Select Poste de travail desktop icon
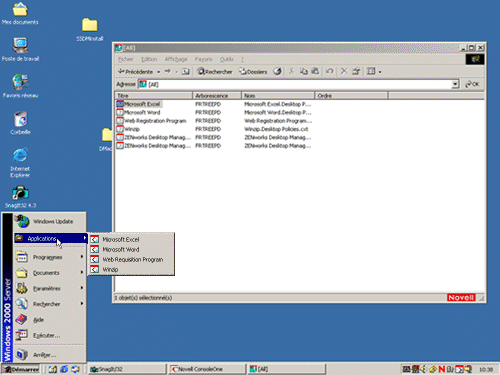The width and height of the screenshot is (500, 375). coord(20,50)
